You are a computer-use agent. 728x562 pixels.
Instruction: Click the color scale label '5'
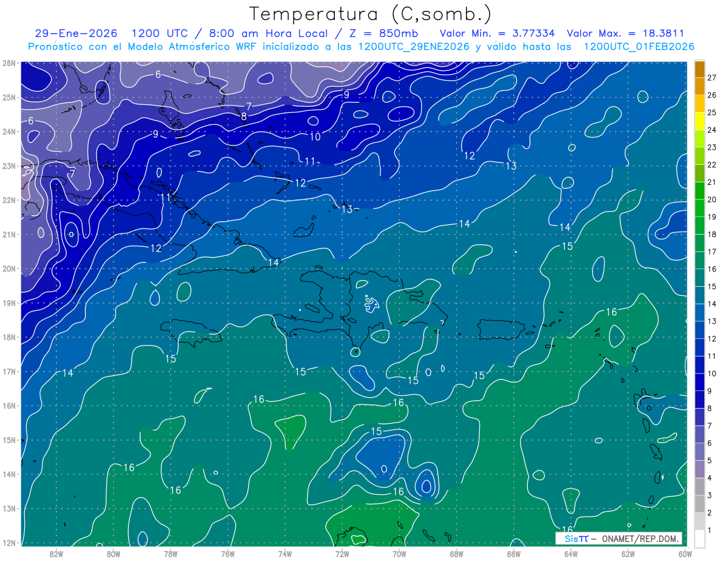tap(710, 460)
